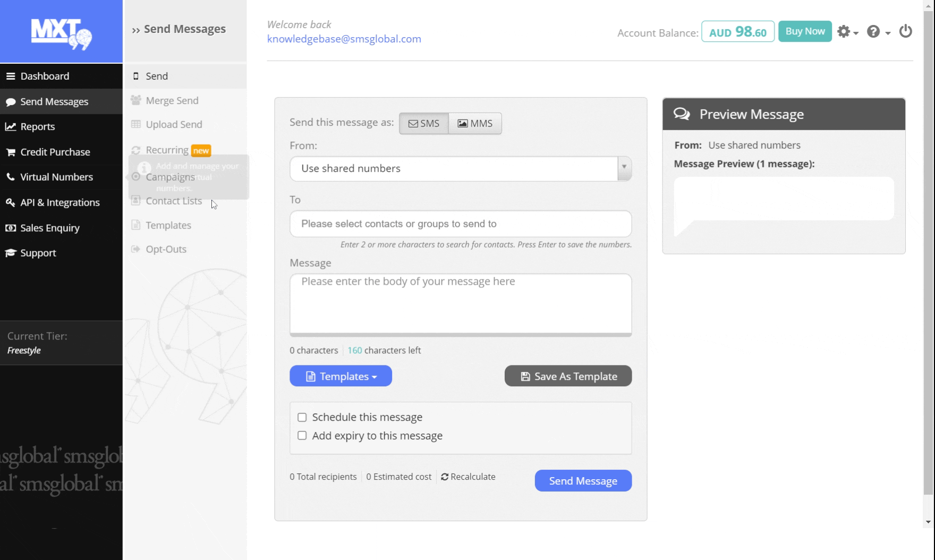Viewport: 935px width, 560px height.
Task: Open the help question mark menu
Action: (878, 32)
